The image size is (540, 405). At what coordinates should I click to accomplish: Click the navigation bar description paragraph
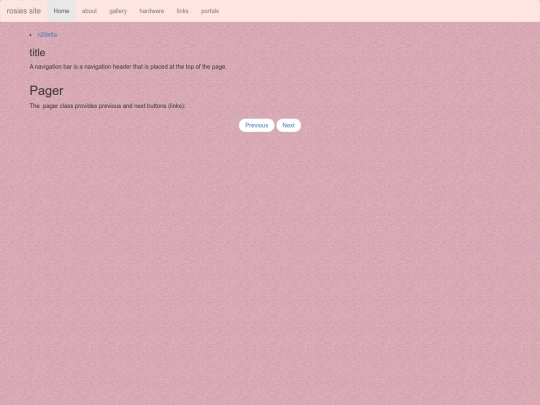[x=128, y=67]
